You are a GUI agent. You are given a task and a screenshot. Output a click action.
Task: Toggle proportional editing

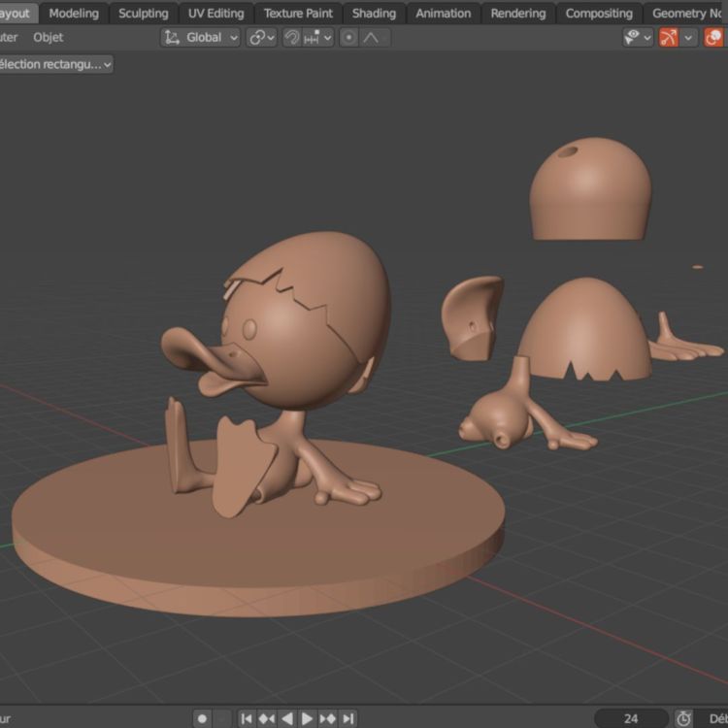point(348,38)
